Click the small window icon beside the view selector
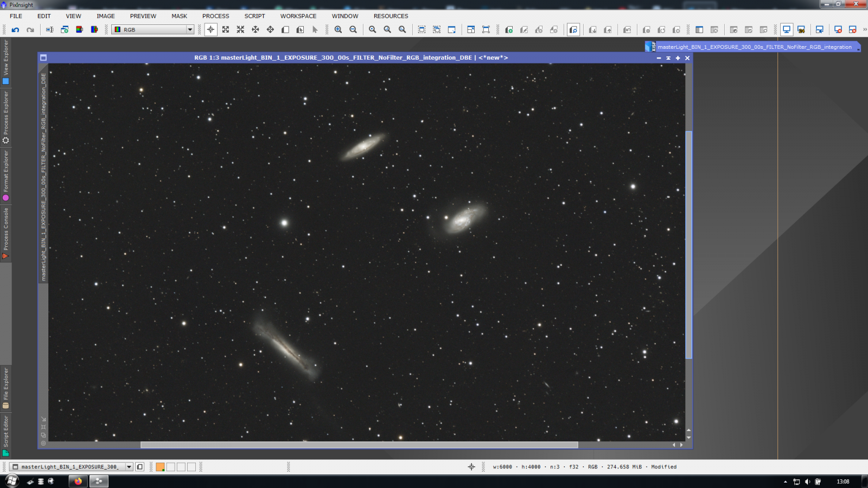This screenshot has width=868, height=488. pos(140,467)
